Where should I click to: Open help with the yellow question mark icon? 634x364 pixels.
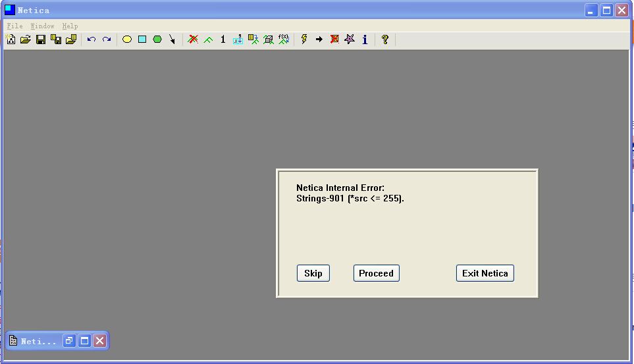pyautogui.click(x=385, y=39)
